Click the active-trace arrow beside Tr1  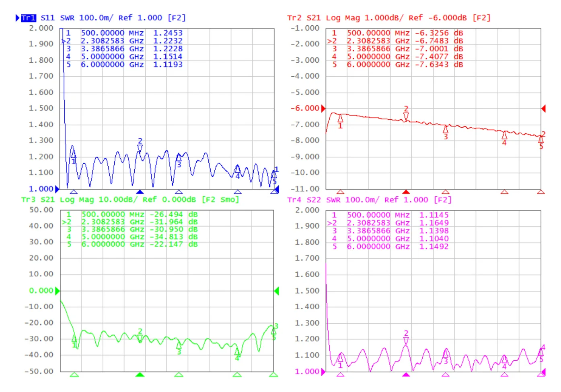[17, 18]
